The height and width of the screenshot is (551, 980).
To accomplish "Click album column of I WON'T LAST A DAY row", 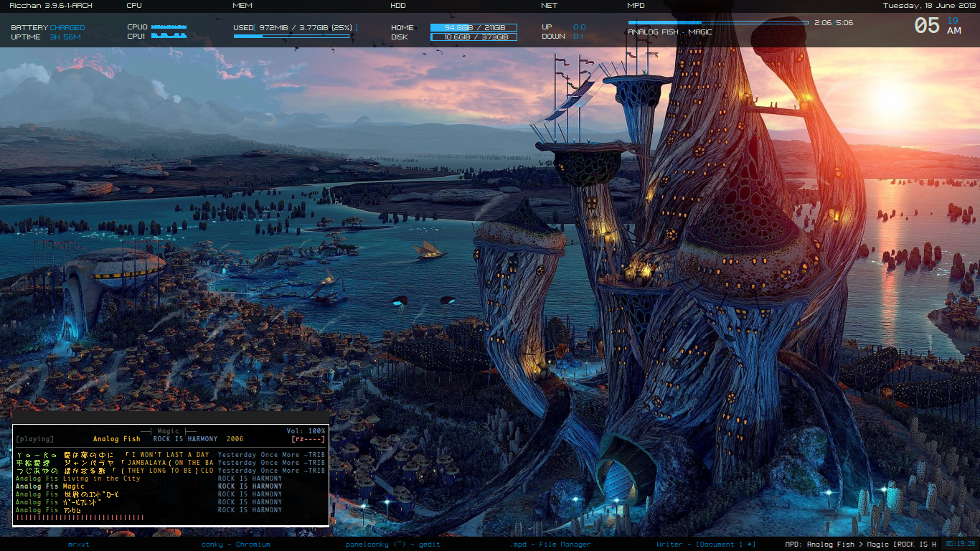I will [271, 455].
